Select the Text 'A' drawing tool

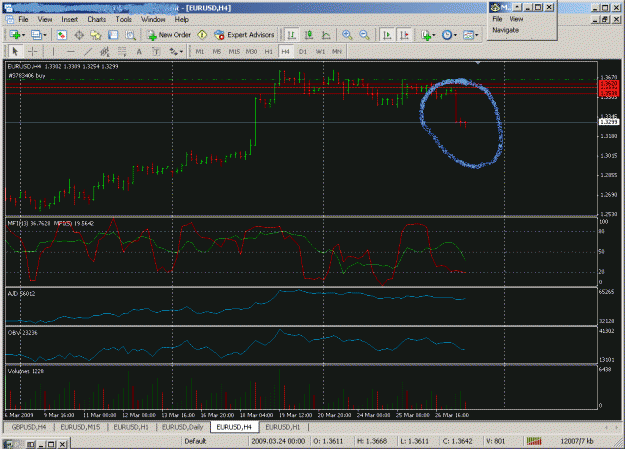pos(139,51)
